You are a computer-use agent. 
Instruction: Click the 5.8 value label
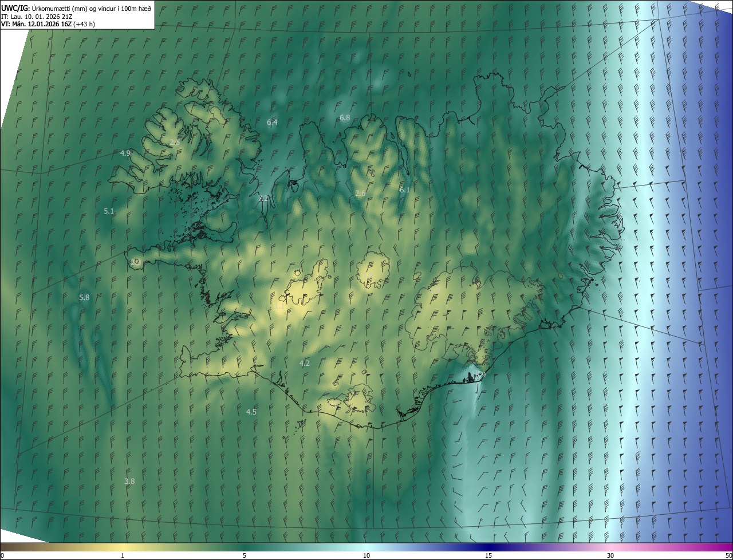click(84, 297)
